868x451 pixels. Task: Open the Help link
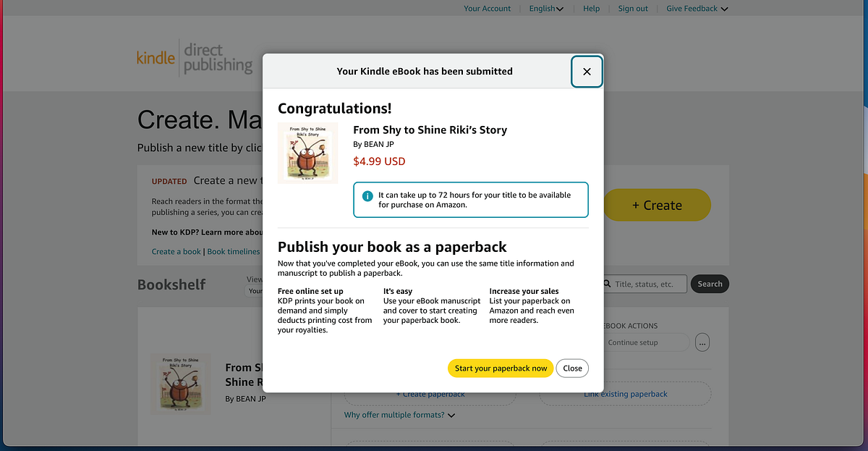tap(591, 9)
